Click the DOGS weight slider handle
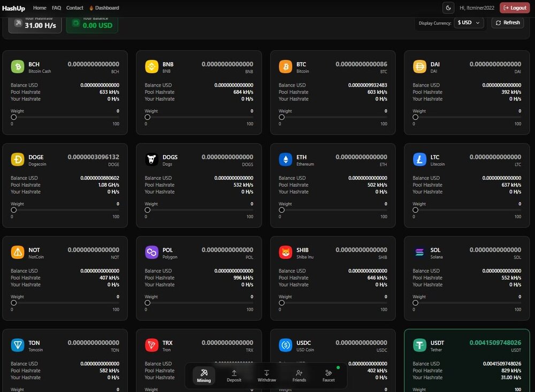 coord(148,210)
